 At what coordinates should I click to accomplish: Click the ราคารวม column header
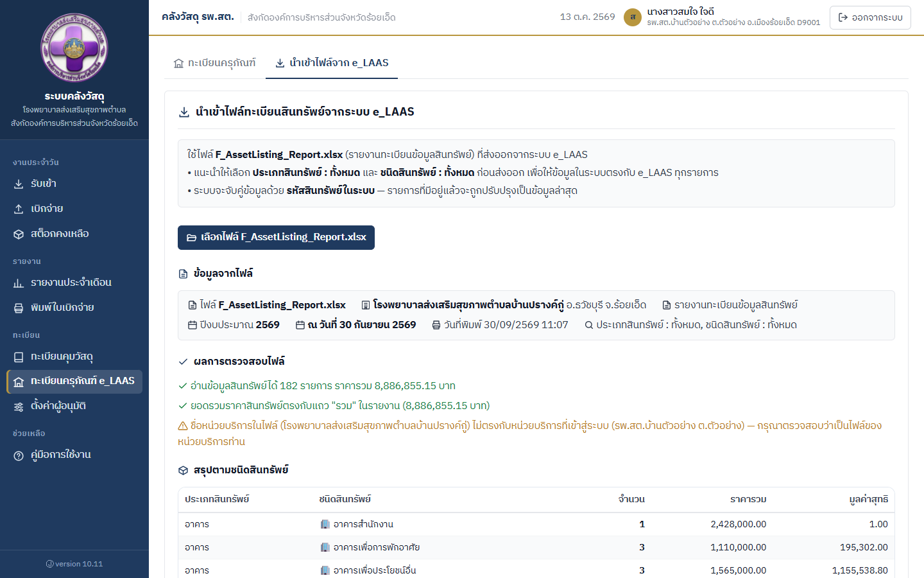point(748,500)
